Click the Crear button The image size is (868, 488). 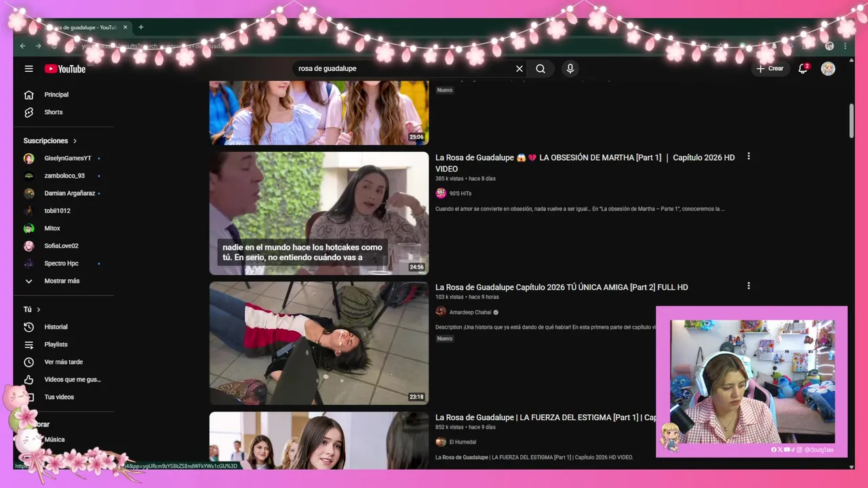click(770, 68)
